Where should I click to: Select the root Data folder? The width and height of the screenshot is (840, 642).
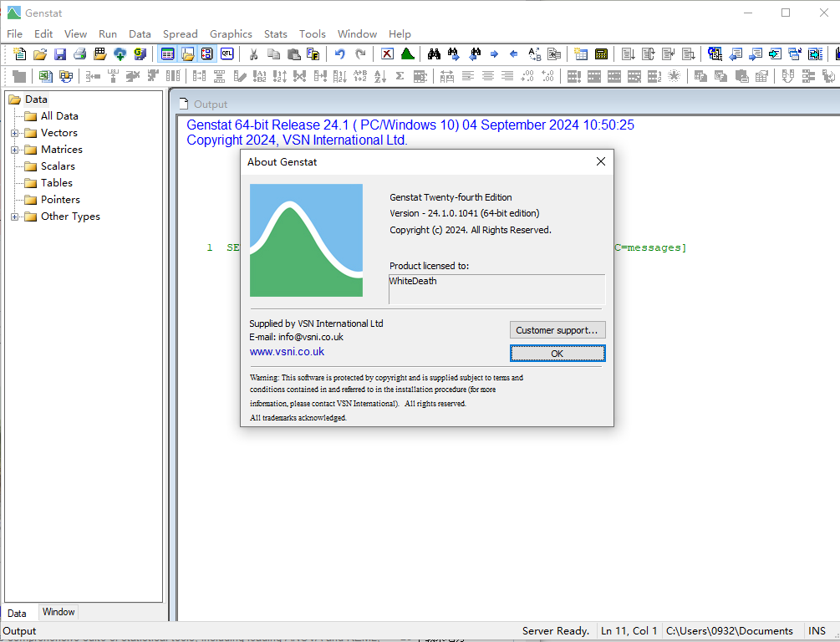tap(36, 99)
